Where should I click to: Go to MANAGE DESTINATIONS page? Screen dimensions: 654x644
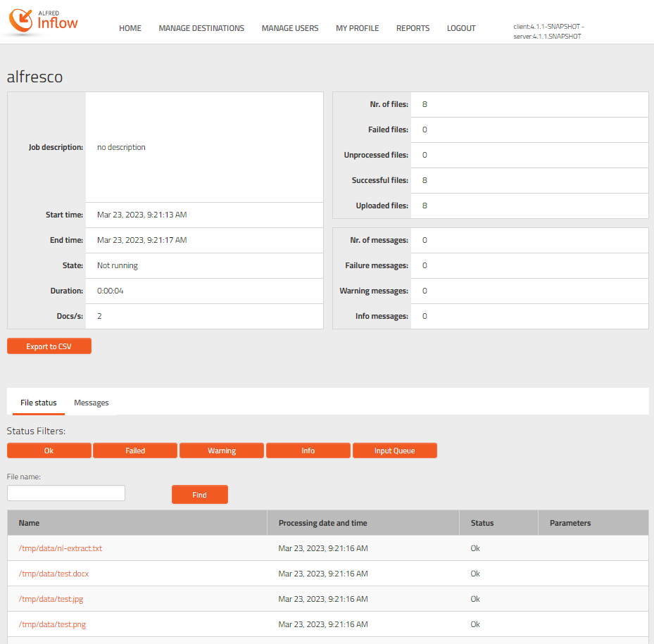coord(201,29)
